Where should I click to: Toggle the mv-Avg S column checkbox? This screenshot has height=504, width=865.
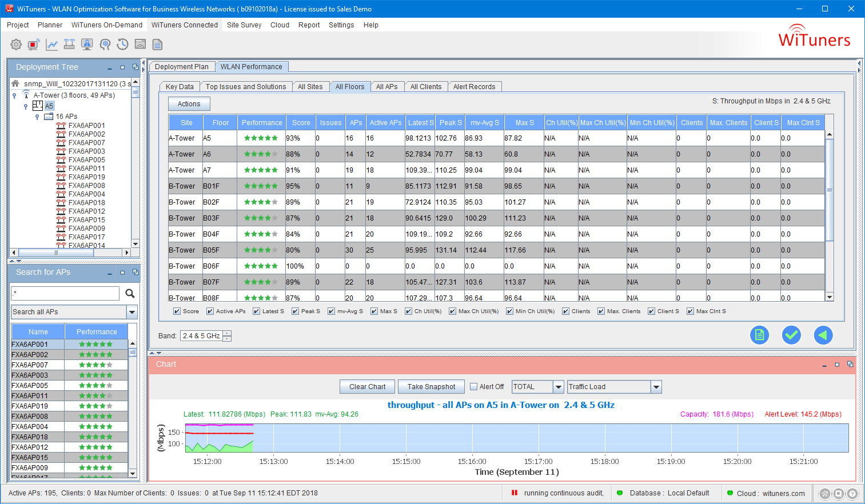pos(331,311)
